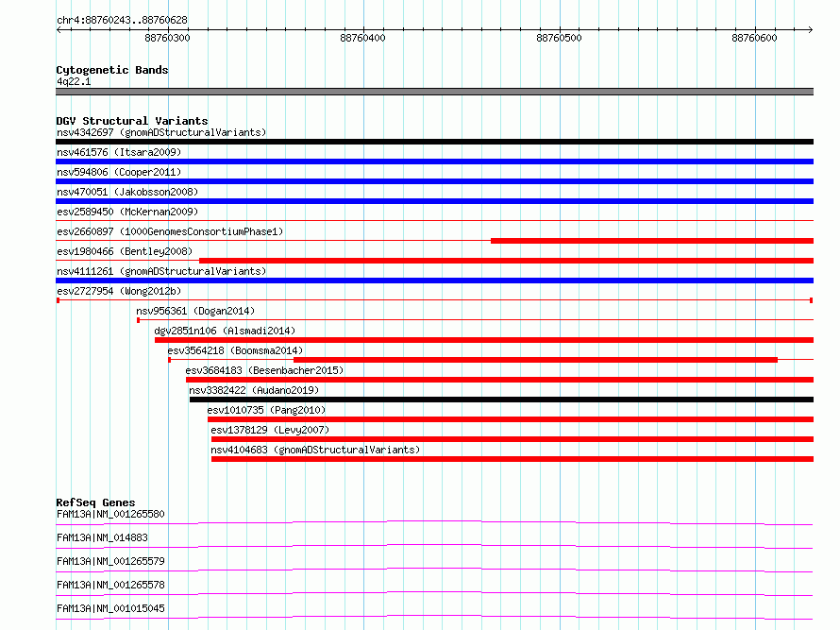
Task: Click the blue bar of nsv470051
Action: coord(434,201)
